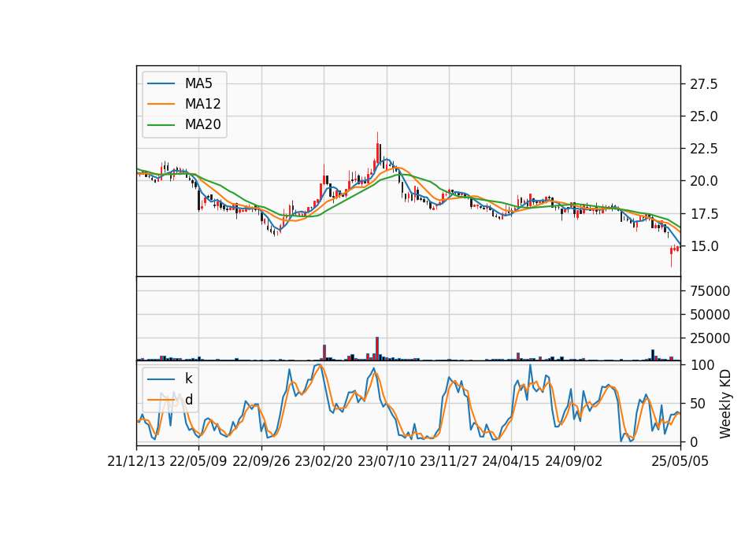Click the 23/02/20 date label
This screenshot has width=756, height=543.
pos(324,461)
